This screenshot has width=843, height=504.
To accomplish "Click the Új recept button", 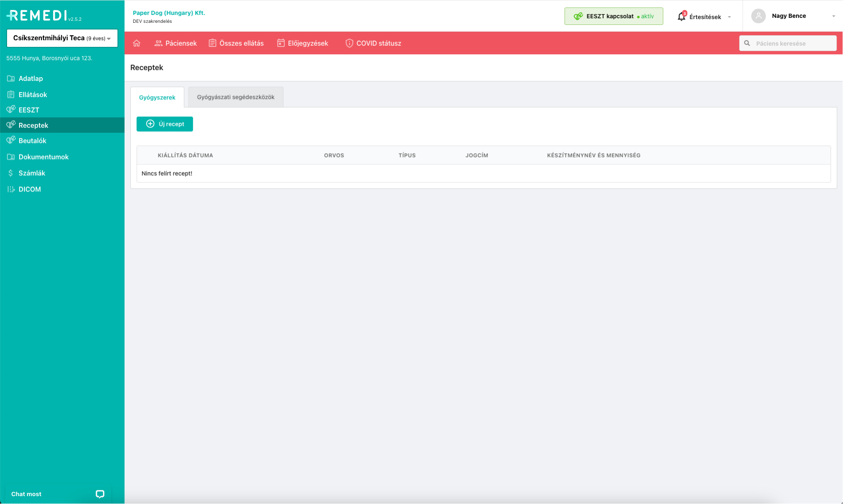I will pyautogui.click(x=165, y=124).
